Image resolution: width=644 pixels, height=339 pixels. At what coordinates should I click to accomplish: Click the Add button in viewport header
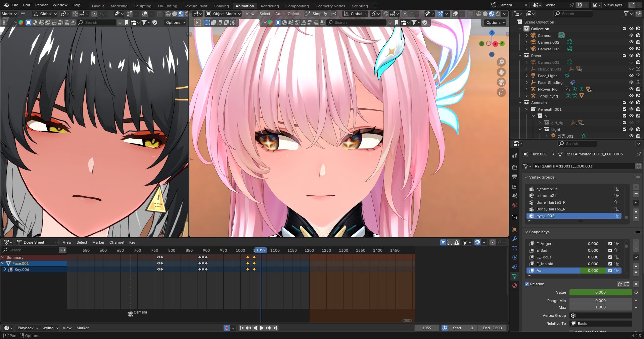click(x=279, y=14)
